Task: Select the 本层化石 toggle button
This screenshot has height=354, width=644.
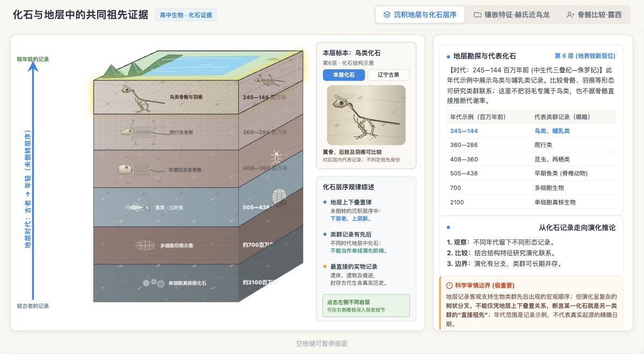Action: tap(344, 75)
